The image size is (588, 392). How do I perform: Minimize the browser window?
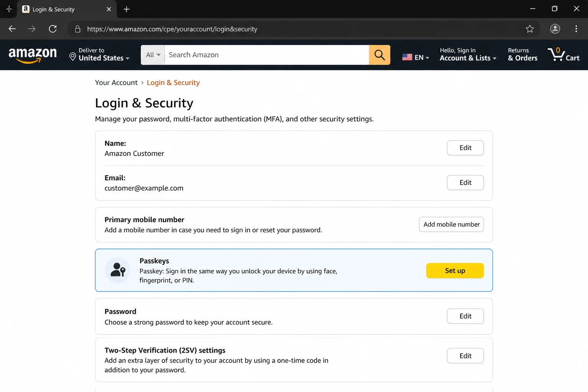click(x=532, y=9)
